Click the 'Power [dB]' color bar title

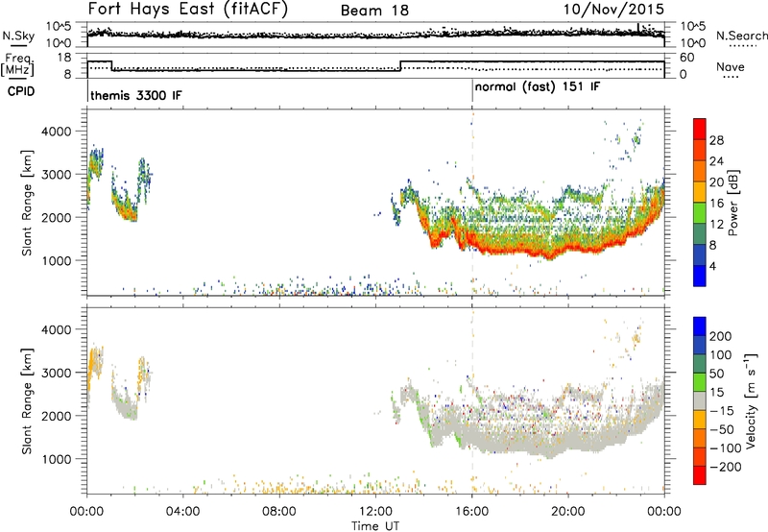click(x=732, y=203)
